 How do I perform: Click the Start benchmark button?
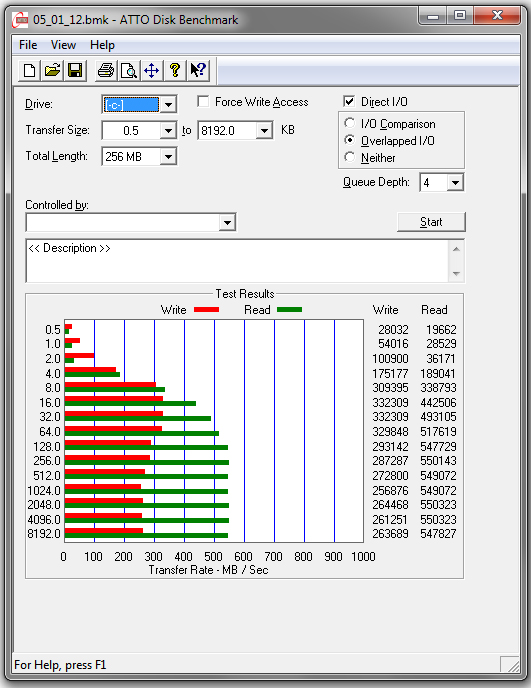tap(431, 222)
